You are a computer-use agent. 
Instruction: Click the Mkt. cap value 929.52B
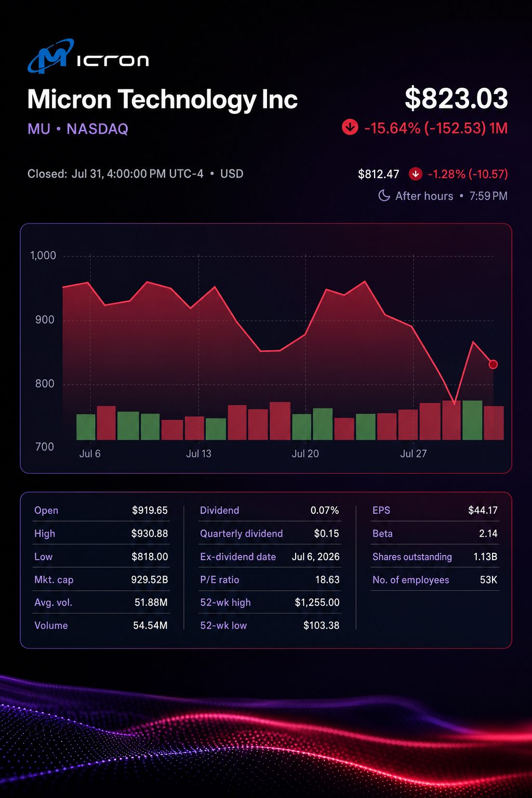(150, 580)
